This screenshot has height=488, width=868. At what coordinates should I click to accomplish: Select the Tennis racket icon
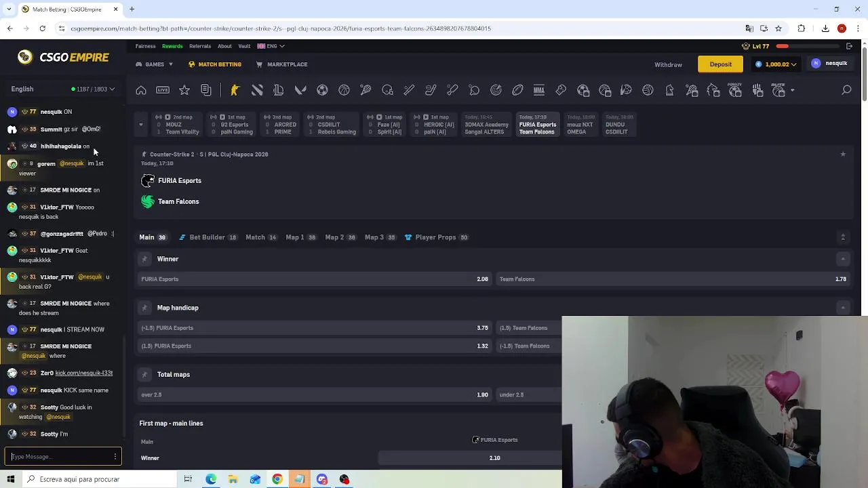[x=366, y=90]
